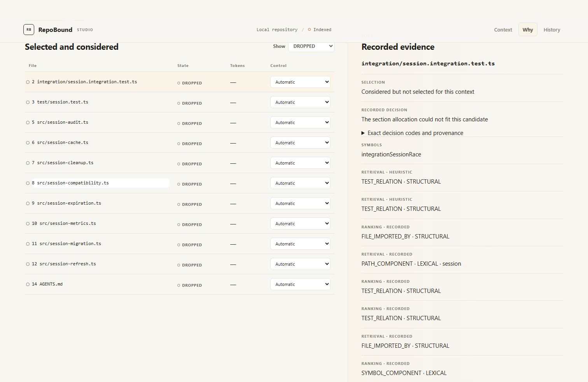Open Control dropdown for integration/session.integration.test.ts
588x382 pixels.
click(300, 82)
